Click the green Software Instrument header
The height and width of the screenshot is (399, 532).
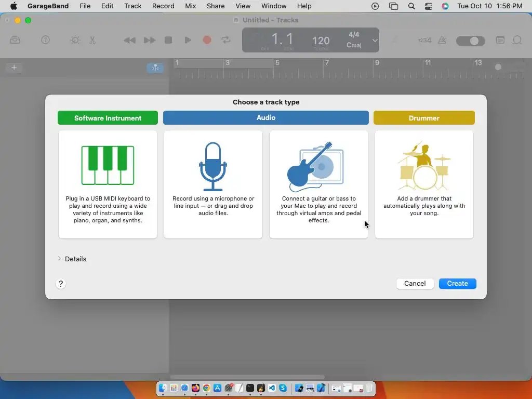coord(108,118)
